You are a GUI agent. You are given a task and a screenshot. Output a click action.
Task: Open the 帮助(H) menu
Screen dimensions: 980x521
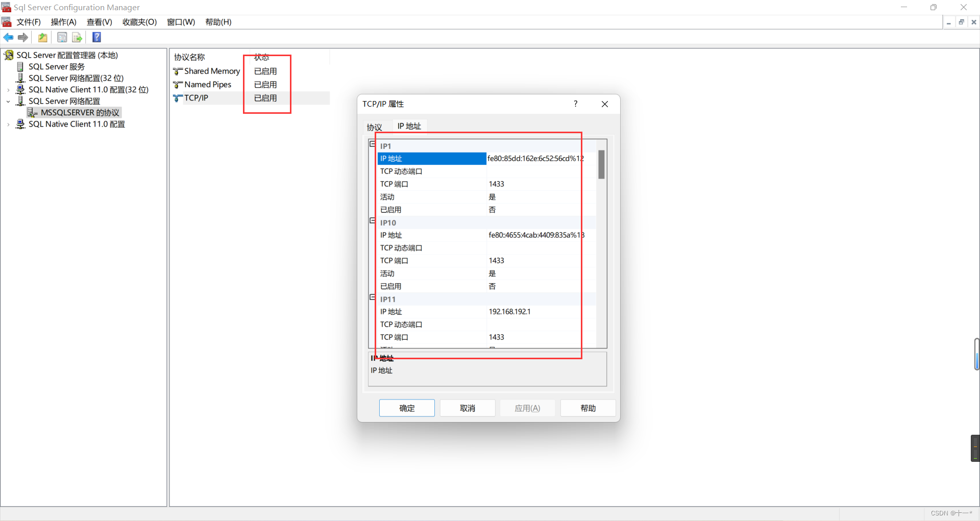click(218, 22)
